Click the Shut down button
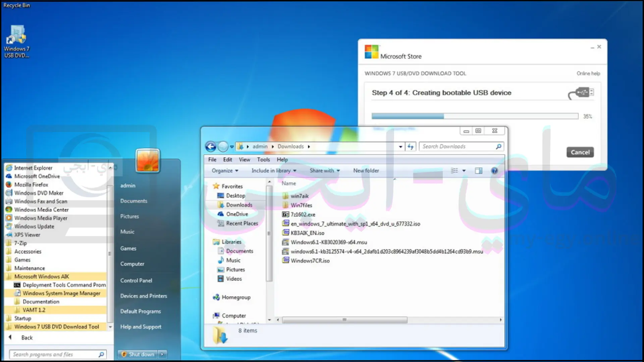 tap(138, 354)
